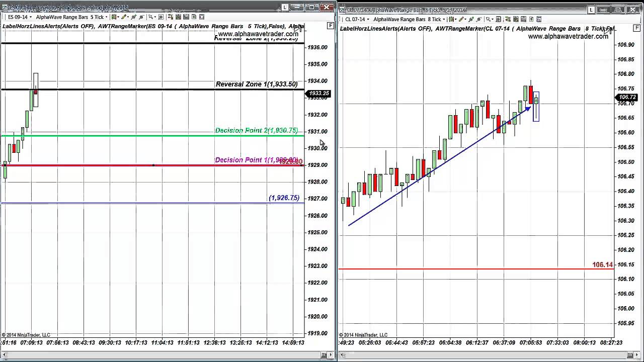Click the F button on CL chart
644x362 pixels.
[637, 27]
